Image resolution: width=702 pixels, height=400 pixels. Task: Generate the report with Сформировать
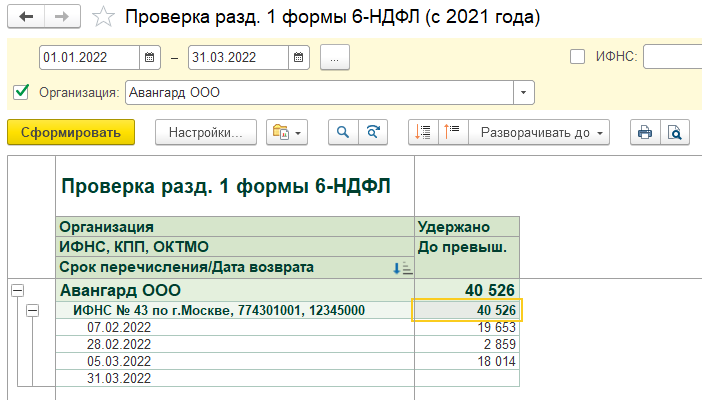(71, 132)
